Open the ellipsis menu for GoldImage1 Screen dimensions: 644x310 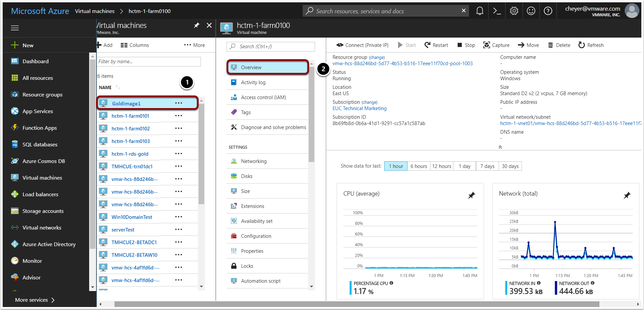[179, 103]
